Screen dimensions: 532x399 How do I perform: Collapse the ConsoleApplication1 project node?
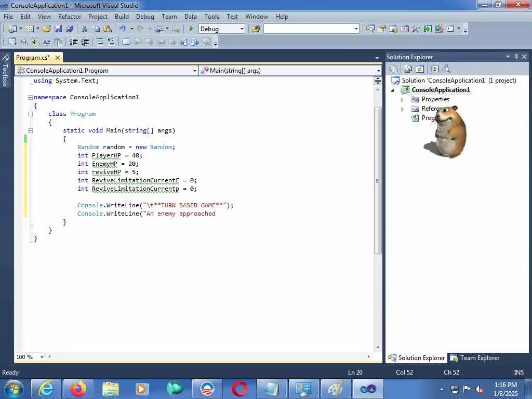393,90
